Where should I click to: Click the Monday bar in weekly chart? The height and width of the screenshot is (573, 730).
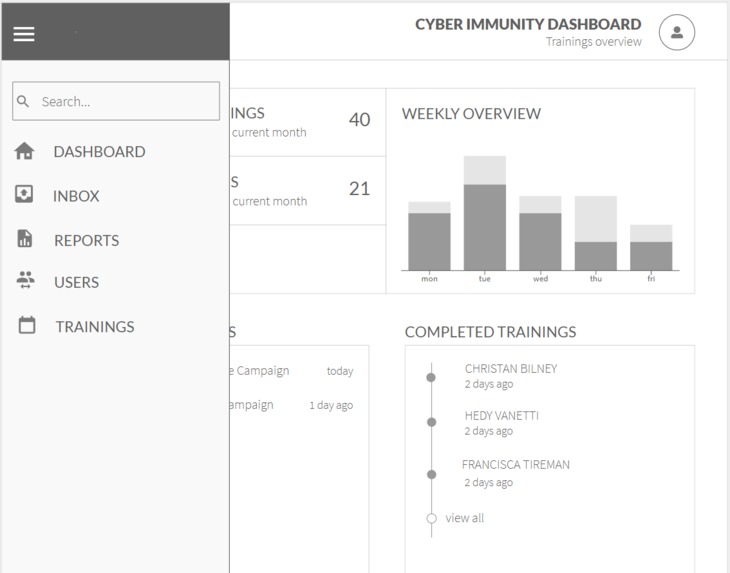point(429,236)
